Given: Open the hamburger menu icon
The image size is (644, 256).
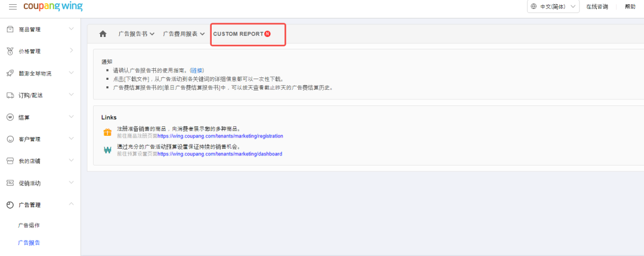Looking at the screenshot, I should click(x=13, y=7).
